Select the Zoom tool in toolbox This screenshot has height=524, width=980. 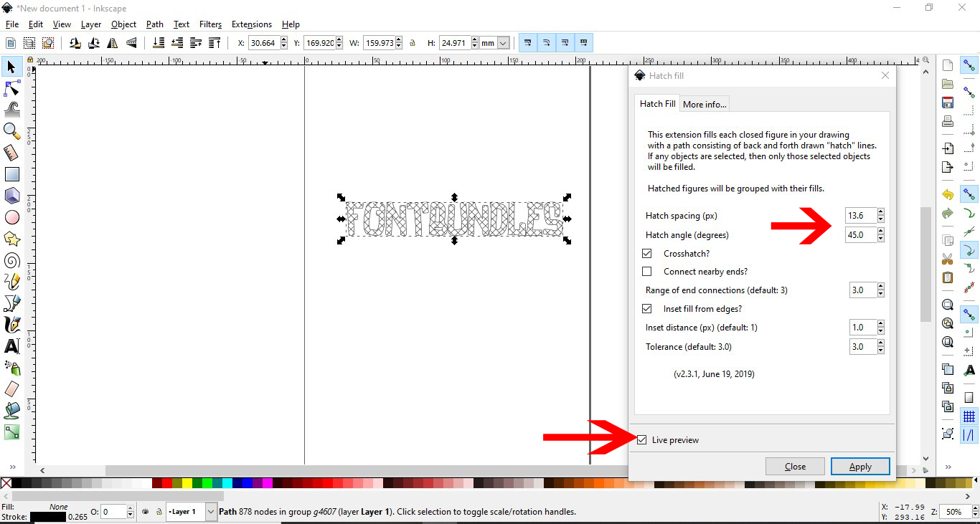11,131
